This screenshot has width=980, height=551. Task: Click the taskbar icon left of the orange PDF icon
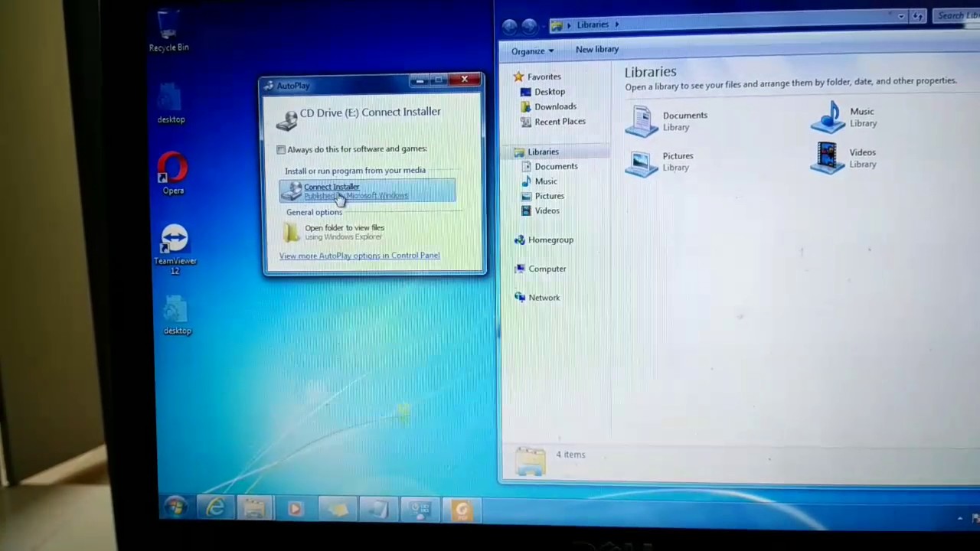pyautogui.click(x=420, y=510)
